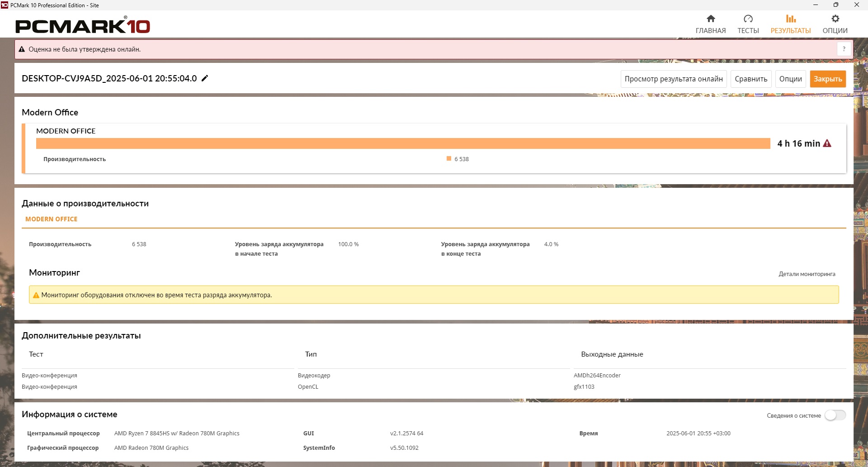Image resolution: width=868 pixels, height=467 pixels.
Task: Restore down the PCMark 10 window
Action: (x=836, y=5)
